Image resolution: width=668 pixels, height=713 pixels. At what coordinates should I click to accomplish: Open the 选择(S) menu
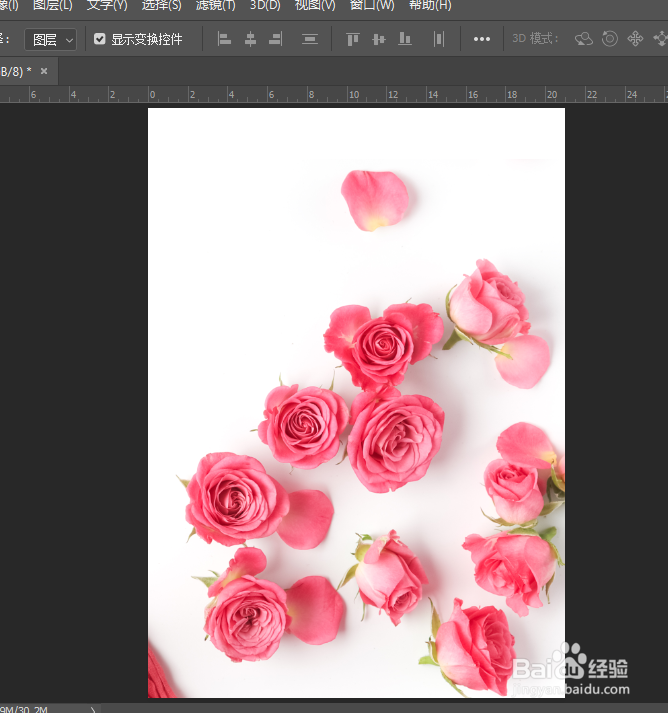tap(161, 5)
